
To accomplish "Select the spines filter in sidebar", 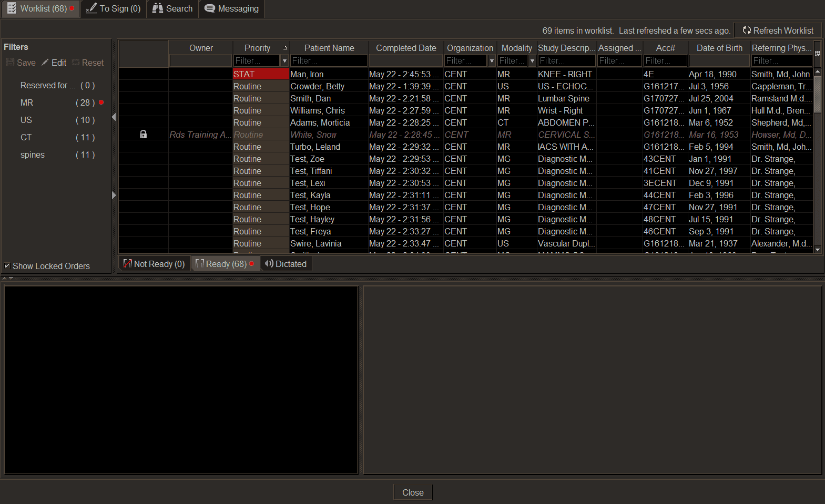I will click(x=33, y=155).
